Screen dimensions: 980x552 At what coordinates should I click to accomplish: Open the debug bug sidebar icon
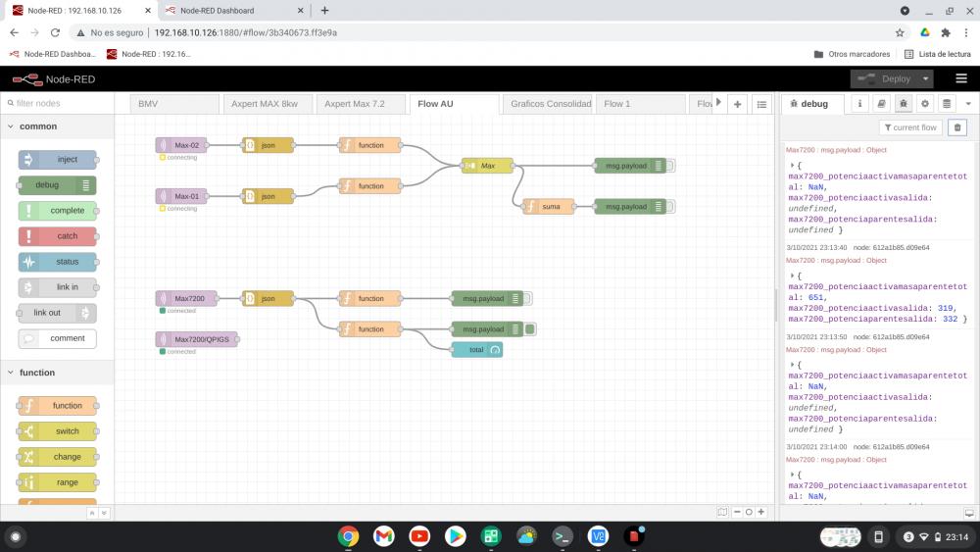[x=904, y=104]
